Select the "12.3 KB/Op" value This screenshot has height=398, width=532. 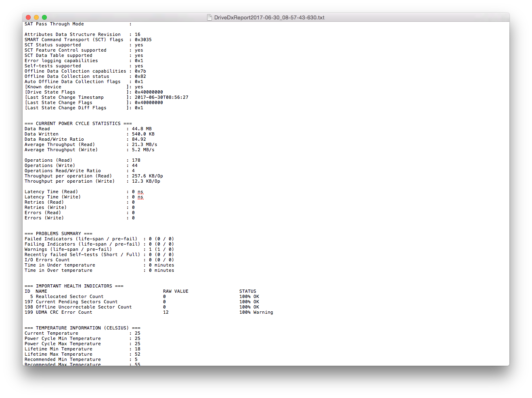[x=146, y=181]
